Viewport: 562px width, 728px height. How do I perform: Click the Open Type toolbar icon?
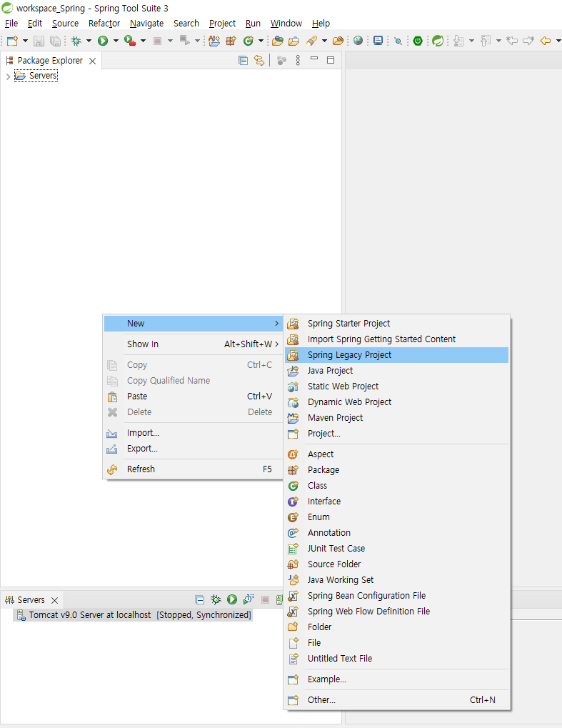[278, 41]
